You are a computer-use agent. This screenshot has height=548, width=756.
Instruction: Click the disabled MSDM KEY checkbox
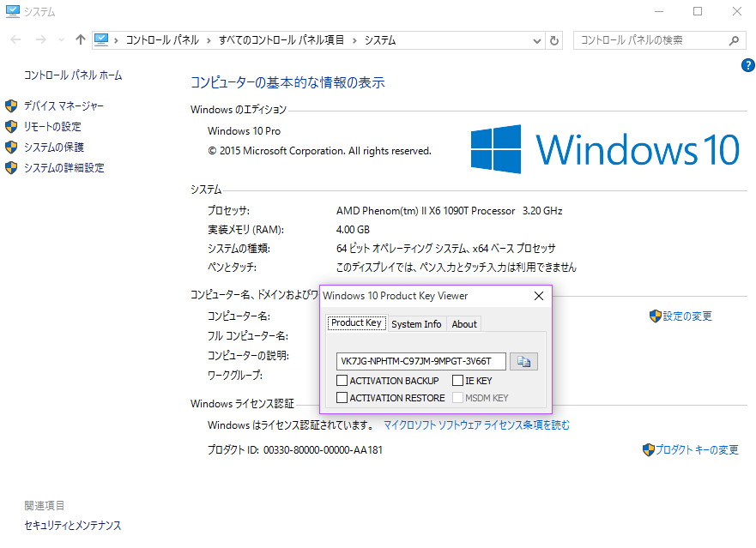[x=457, y=398]
